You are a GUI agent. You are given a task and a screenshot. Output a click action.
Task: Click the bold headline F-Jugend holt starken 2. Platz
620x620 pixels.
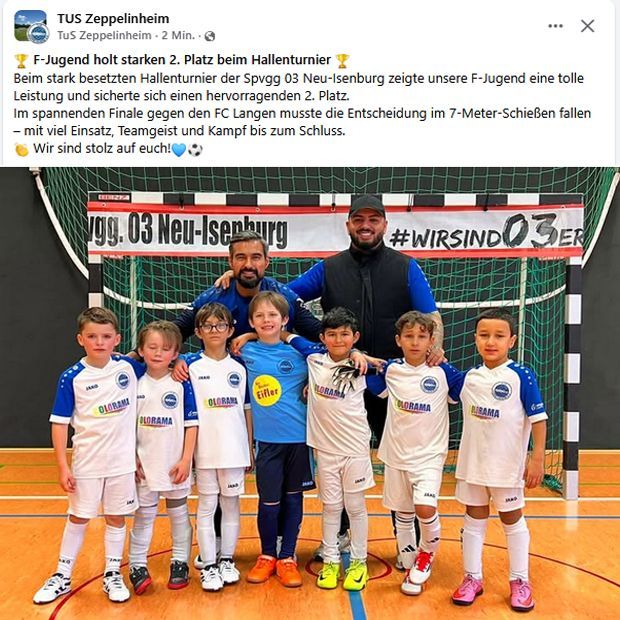tap(182, 60)
